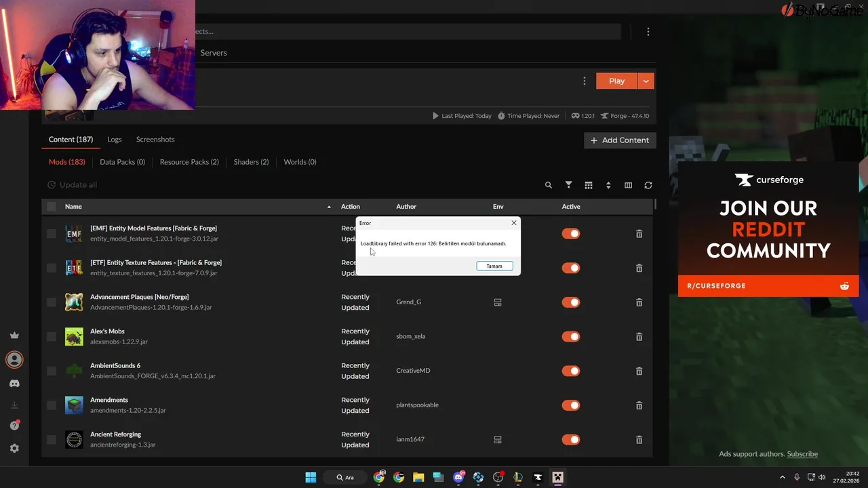Delete Alex's Mobs via trash icon
The image size is (868, 488).
639,337
